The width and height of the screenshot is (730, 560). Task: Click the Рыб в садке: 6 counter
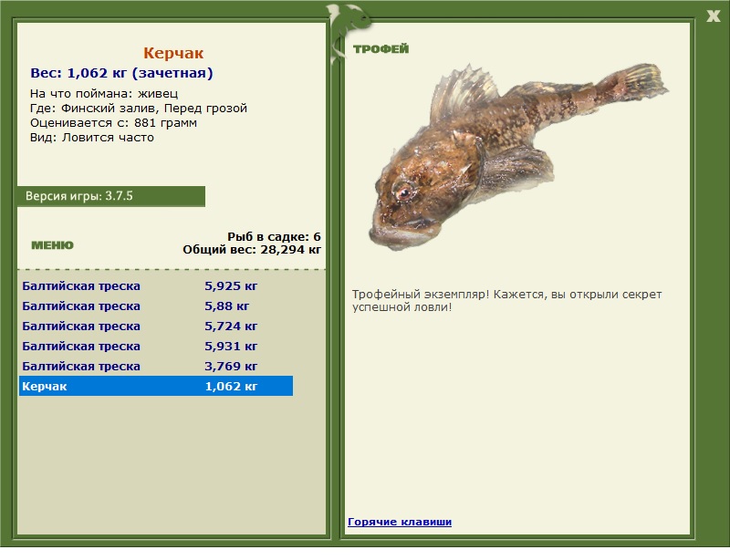coord(274,236)
